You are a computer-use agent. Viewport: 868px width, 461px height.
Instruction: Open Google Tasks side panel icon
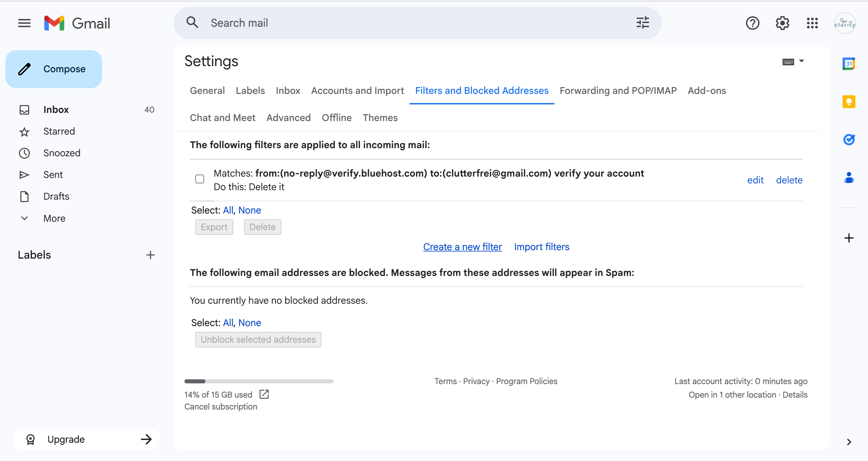coord(849,140)
